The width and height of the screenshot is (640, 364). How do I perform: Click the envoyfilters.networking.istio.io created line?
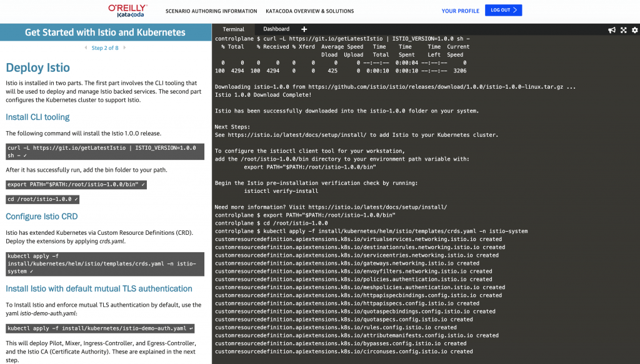[354, 272]
